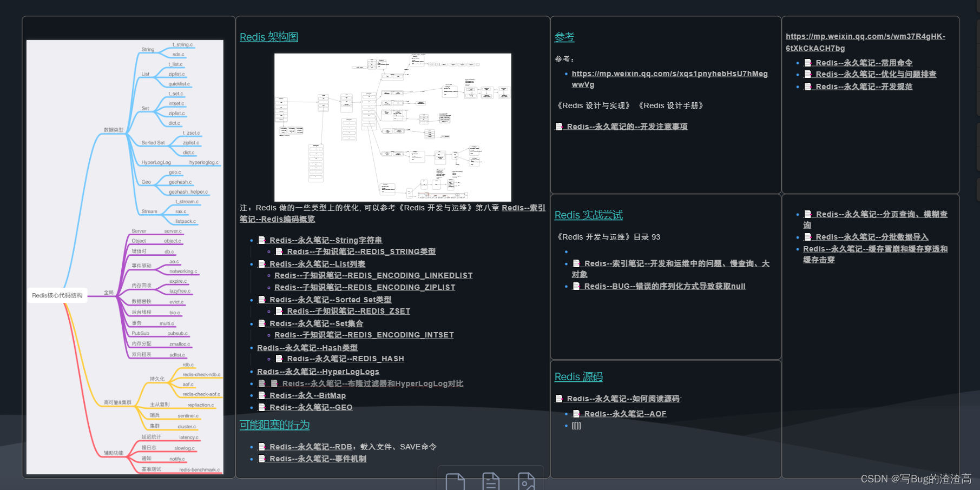Click the document icon before '开发注意事项' note

point(559,127)
